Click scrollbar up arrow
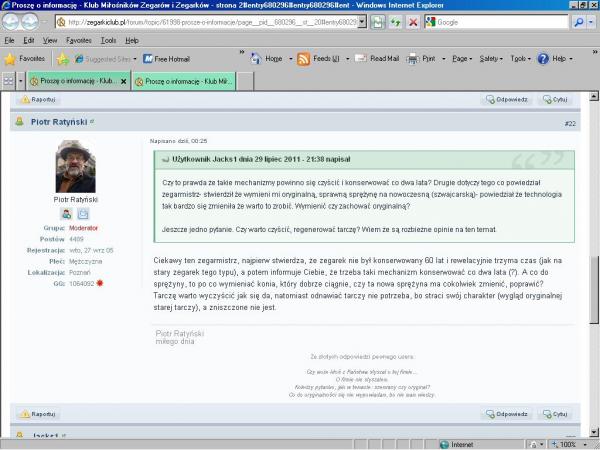The height and width of the screenshot is (450, 600). coord(594,96)
